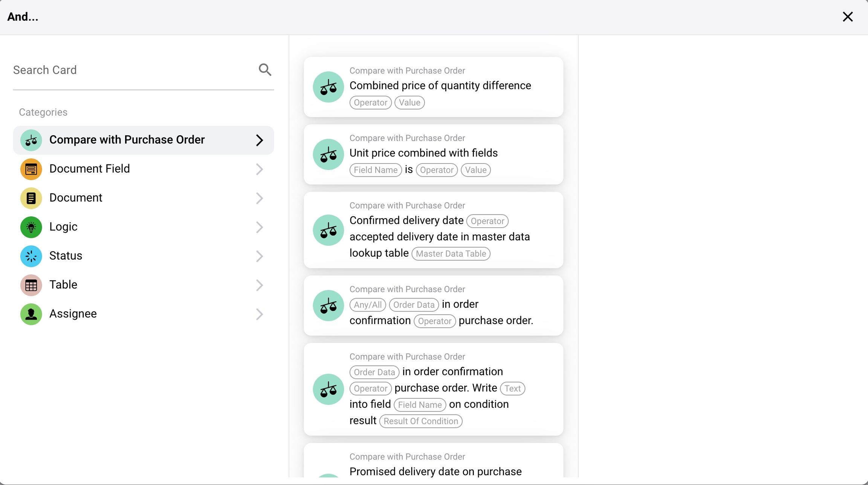
Task: Close the And... dialog
Action: pyautogui.click(x=847, y=17)
